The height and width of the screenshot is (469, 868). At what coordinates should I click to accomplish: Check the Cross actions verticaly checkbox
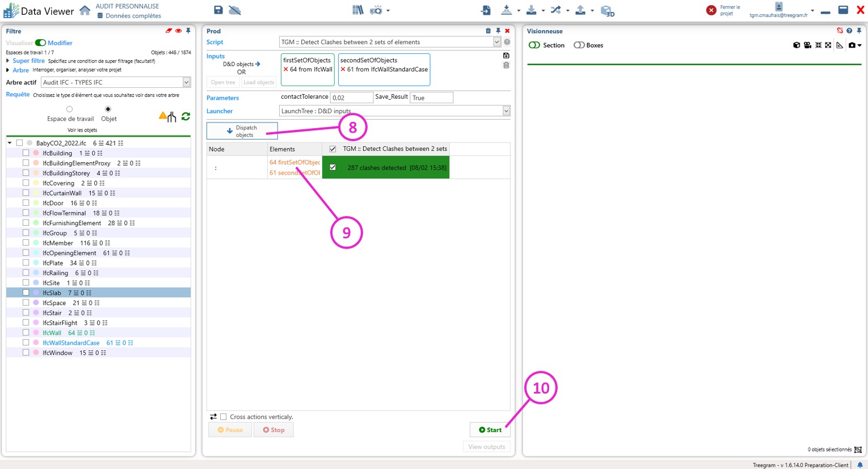pos(224,417)
